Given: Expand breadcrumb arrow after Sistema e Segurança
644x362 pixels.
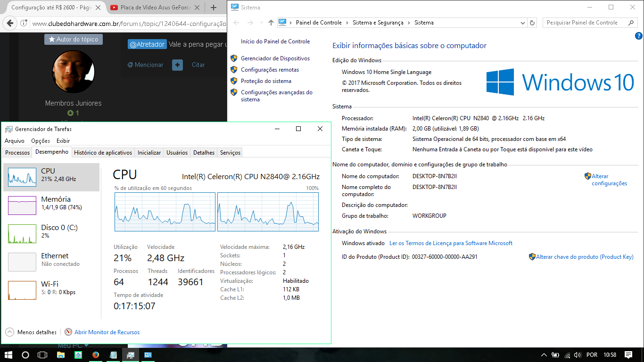Looking at the screenshot, I should [x=409, y=23].
